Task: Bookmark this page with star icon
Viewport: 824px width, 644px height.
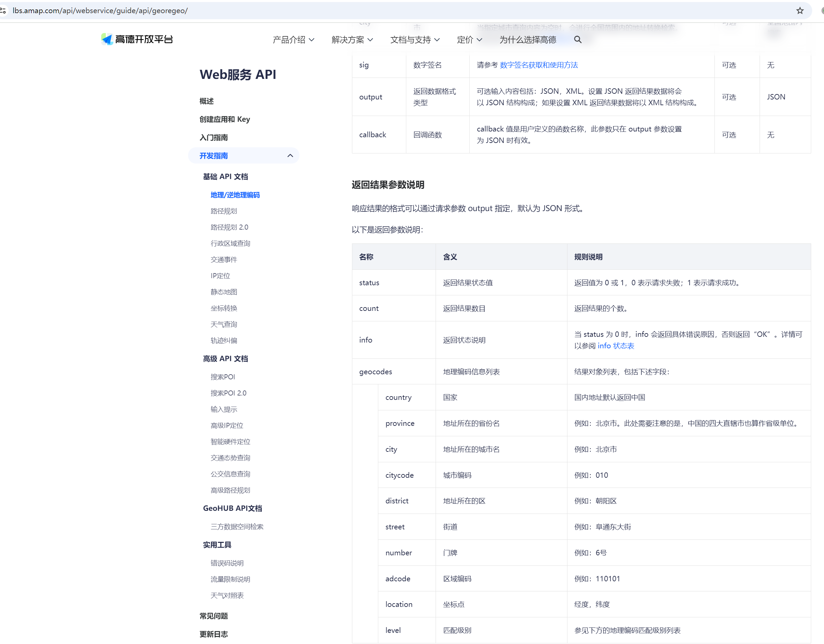Action: coord(800,10)
